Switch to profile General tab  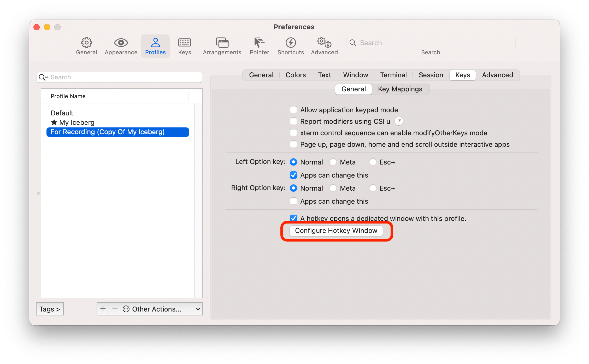coord(261,75)
